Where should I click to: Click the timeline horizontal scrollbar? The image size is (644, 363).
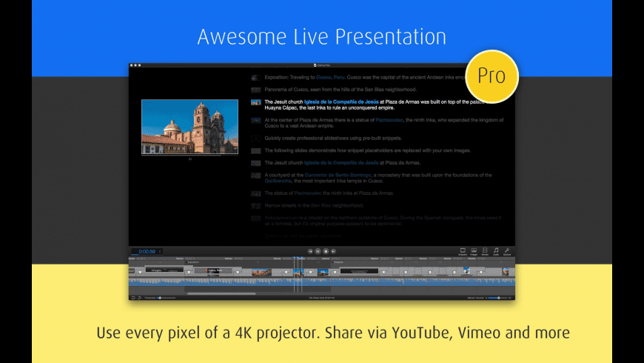(221, 293)
